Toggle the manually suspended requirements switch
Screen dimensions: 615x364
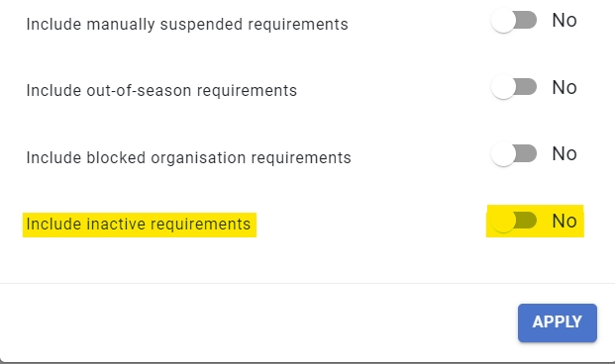pyautogui.click(x=514, y=21)
